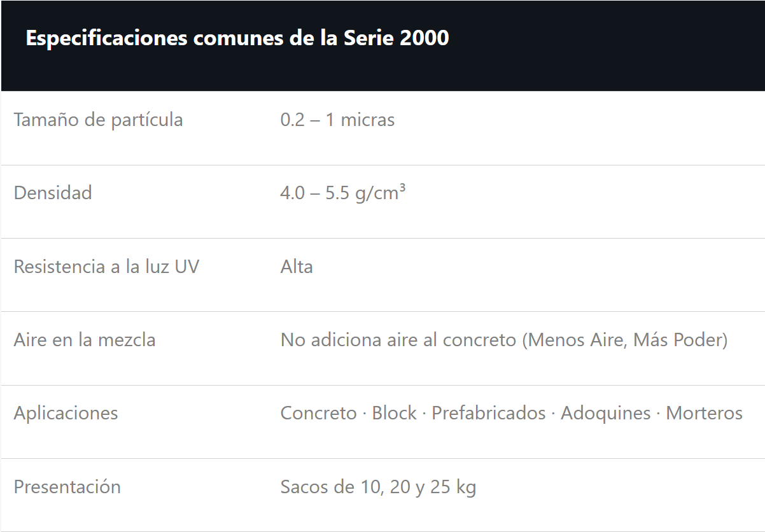Click the 'No adiciona aire al concreto' text
Image resolution: width=765 pixels, height=532 pixels.
(398, 340)
